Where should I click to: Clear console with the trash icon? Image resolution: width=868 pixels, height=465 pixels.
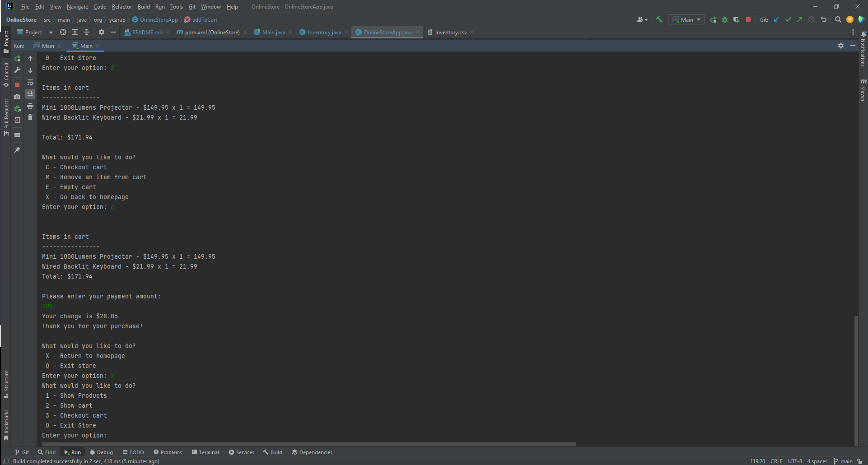30,117
